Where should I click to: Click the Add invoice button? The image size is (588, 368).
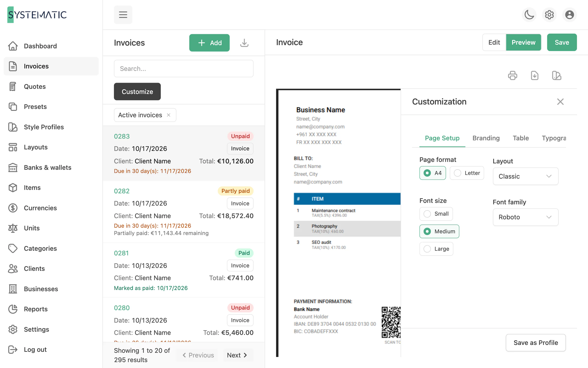pyautogui.click(x=209, y=43)
